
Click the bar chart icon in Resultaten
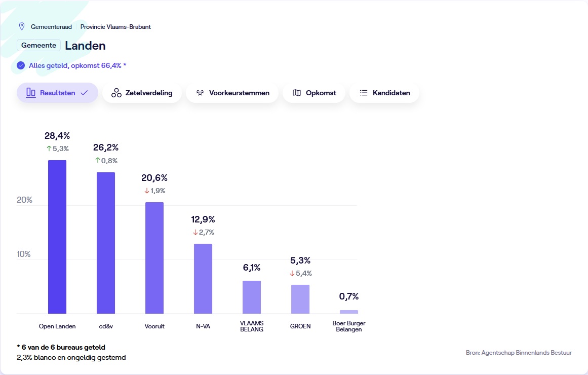(31, 93)
